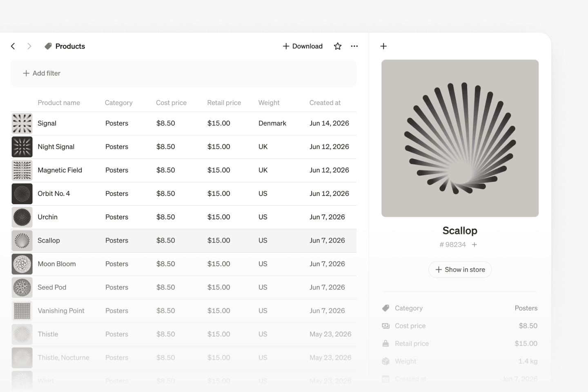Go back with the left chevron arrow

tap(13, 46)
